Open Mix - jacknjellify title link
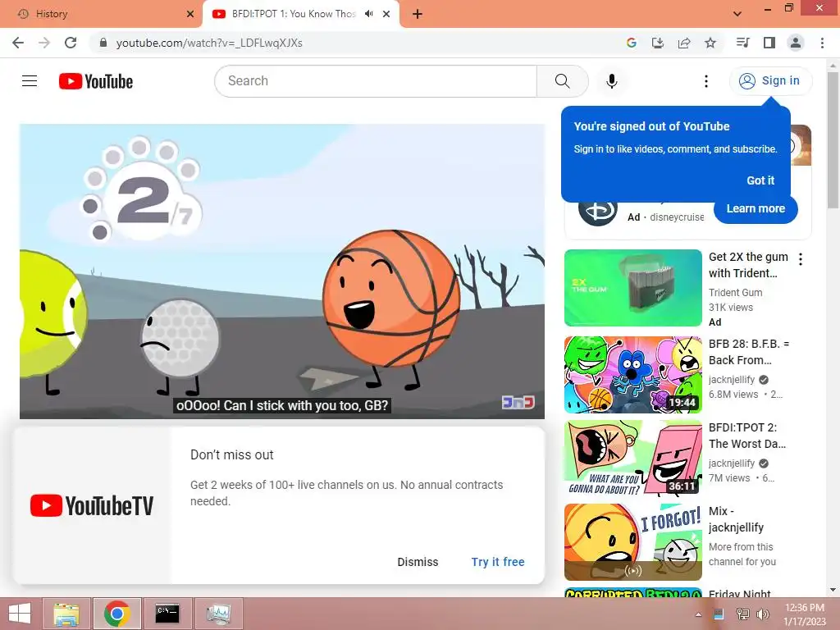This screenshot has height=630, width=840. click(x=736, y=519)
